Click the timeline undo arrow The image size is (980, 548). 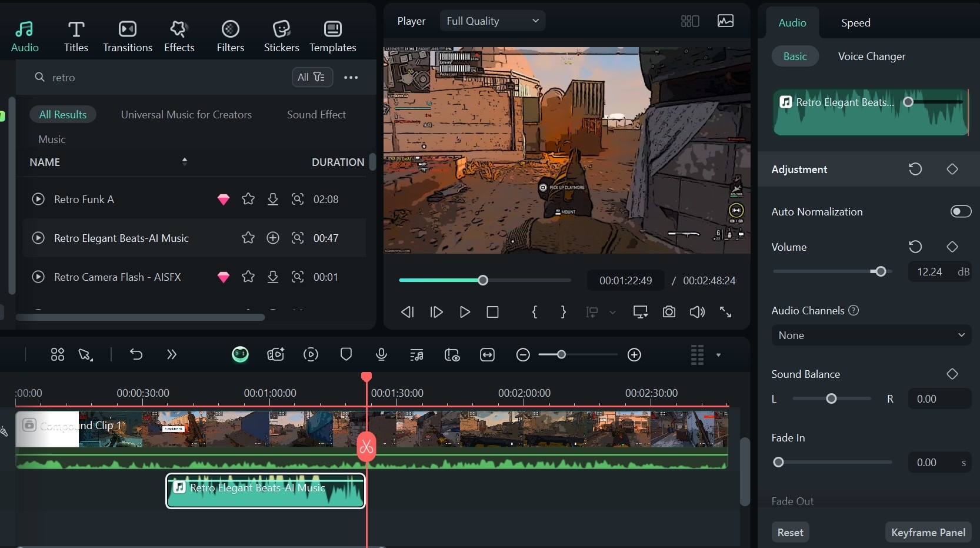136,354
